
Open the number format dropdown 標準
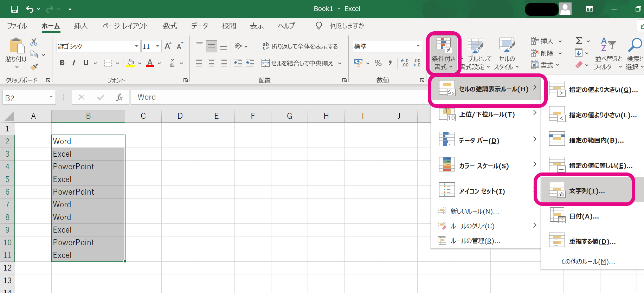(418, 46)
